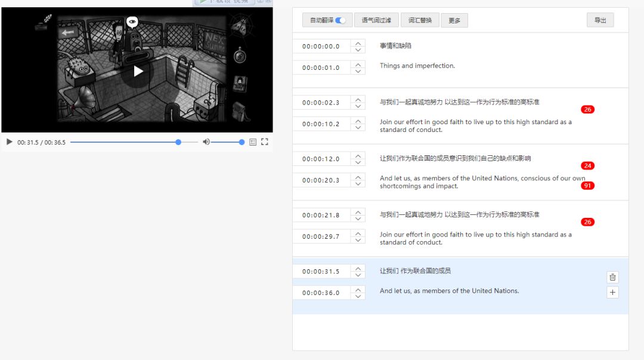This screenshot has height=360, width=644.
Task: Increase the 00:00:36.0 time
Action: point(358,290)
